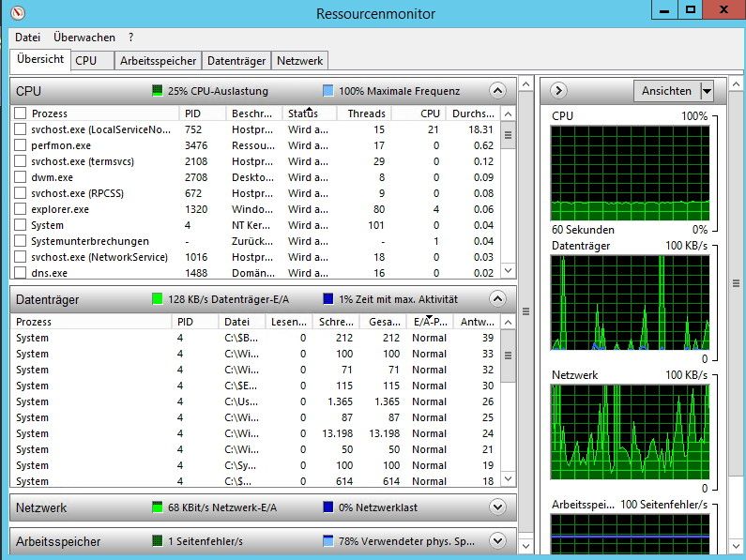Check the select-all Prozess header checkbox

pos(20,114)
